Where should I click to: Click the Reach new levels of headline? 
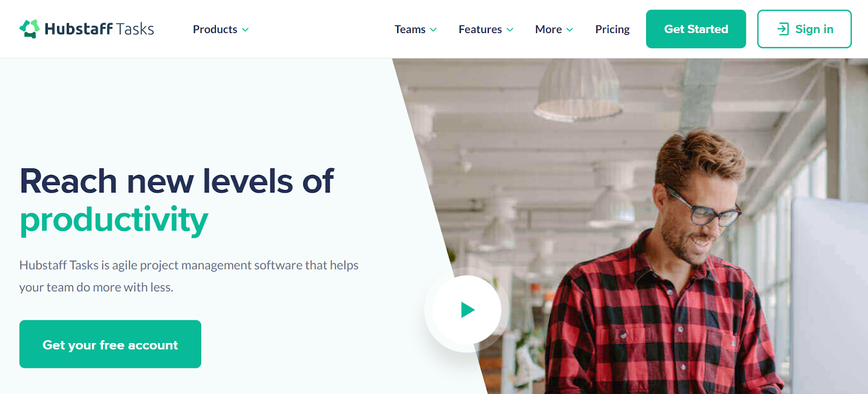pos(177,181)
